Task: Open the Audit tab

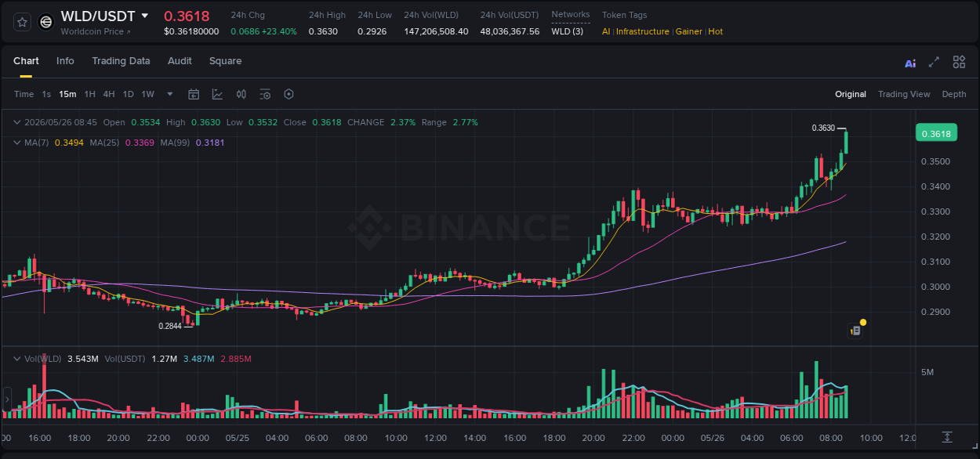Action: pos(180,61)
